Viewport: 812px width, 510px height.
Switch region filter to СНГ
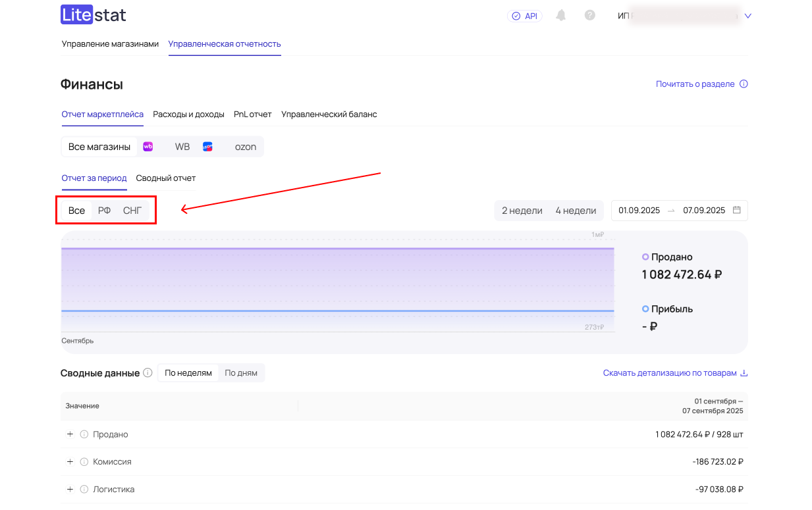point(132,211)
